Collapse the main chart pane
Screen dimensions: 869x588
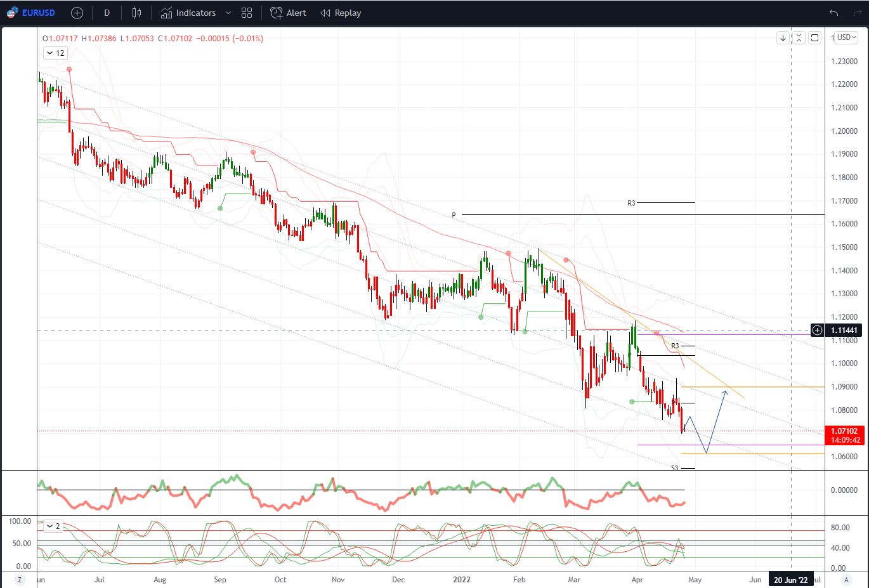[799, 38]
